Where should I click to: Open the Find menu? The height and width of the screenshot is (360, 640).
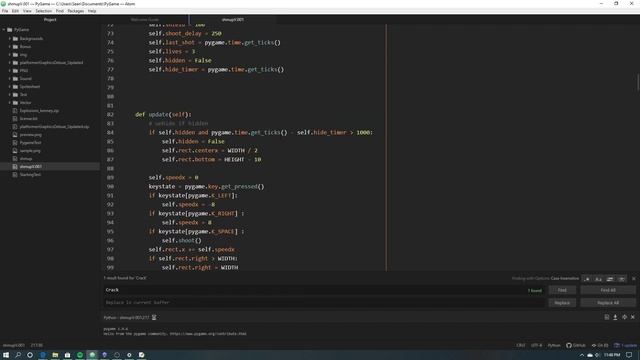60,11
